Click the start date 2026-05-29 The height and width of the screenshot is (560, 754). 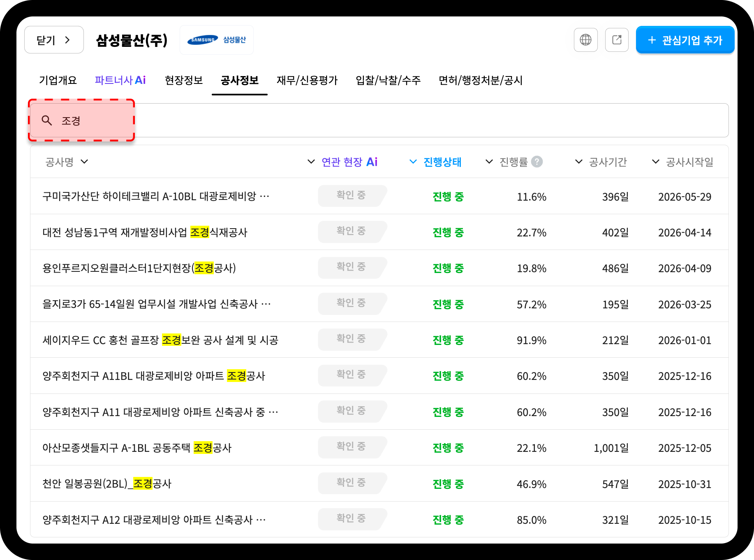coord(685,197)
